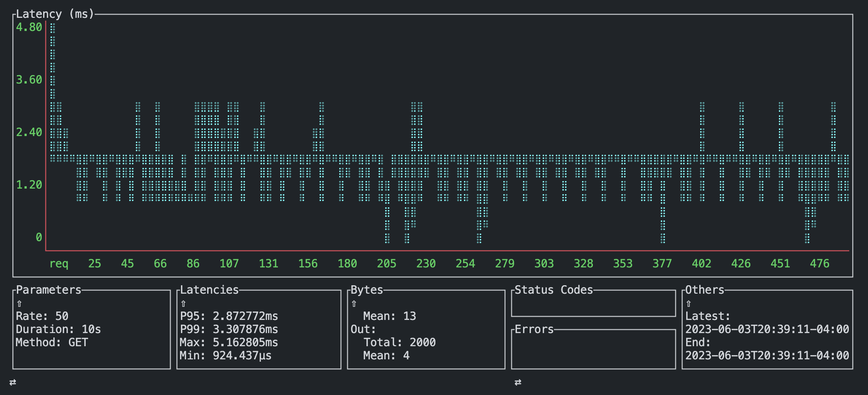Click the 'Latest:' label in Others panel

[x=708, y=316]
